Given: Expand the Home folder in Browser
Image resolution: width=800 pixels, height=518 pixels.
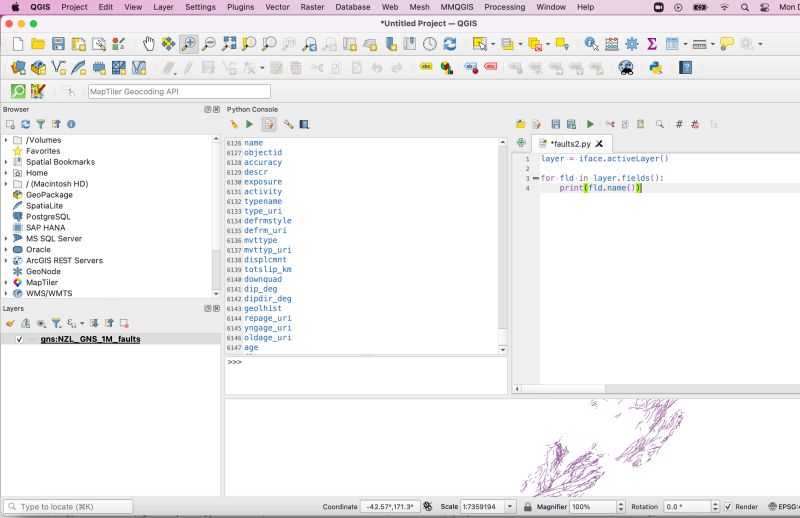Looking at the screenshot, I should [6, 173].
